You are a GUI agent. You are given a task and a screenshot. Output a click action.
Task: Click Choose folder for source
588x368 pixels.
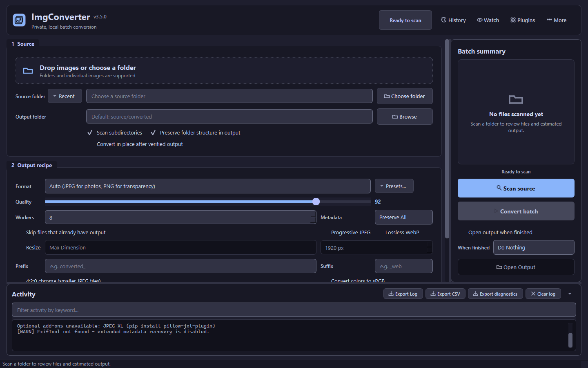[405, 96]
